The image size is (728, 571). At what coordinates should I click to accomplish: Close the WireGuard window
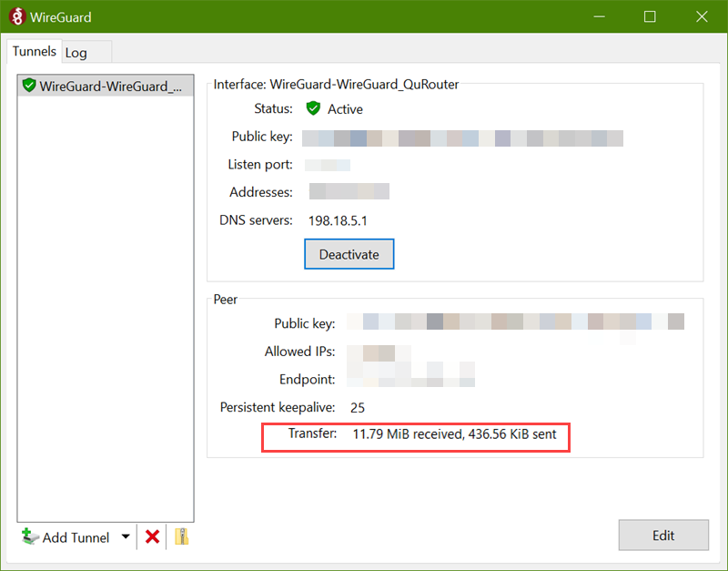coord(702,16)
